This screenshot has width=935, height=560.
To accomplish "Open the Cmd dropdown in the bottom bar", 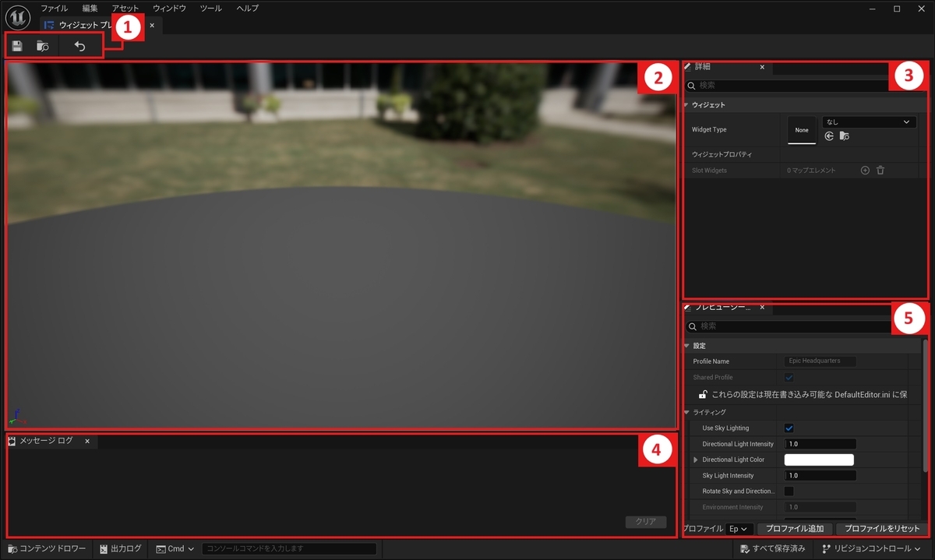I will pyautogui.click(x=175, y=548).
